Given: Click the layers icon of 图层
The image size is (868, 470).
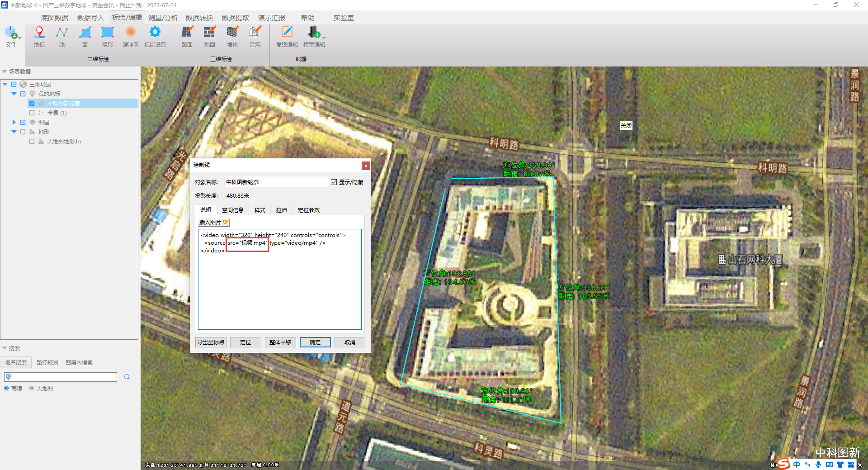Looking at the screenshot, I should (32, 122).
